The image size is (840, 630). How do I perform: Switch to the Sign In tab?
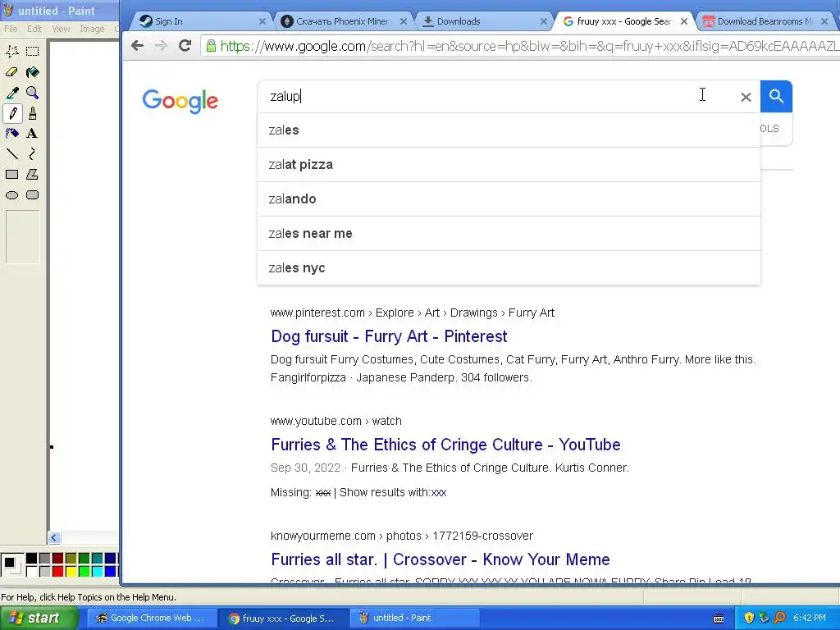coord(199,21)
